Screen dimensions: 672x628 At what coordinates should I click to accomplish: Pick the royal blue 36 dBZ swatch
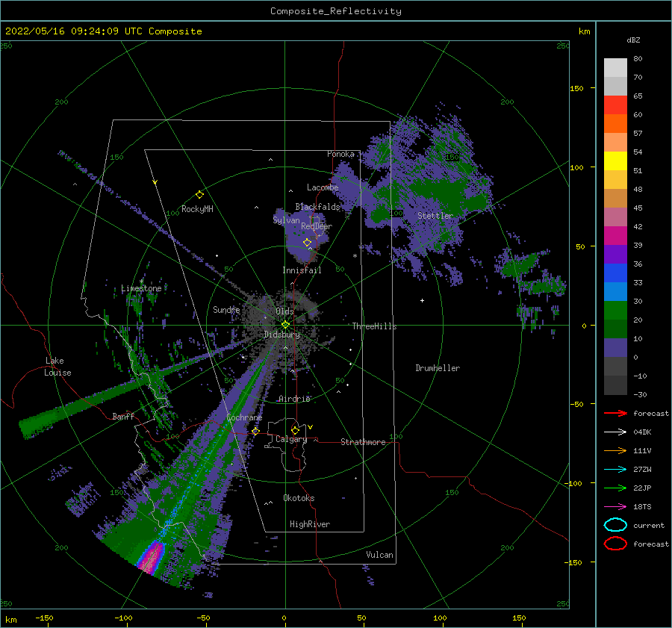pos(615,273)
